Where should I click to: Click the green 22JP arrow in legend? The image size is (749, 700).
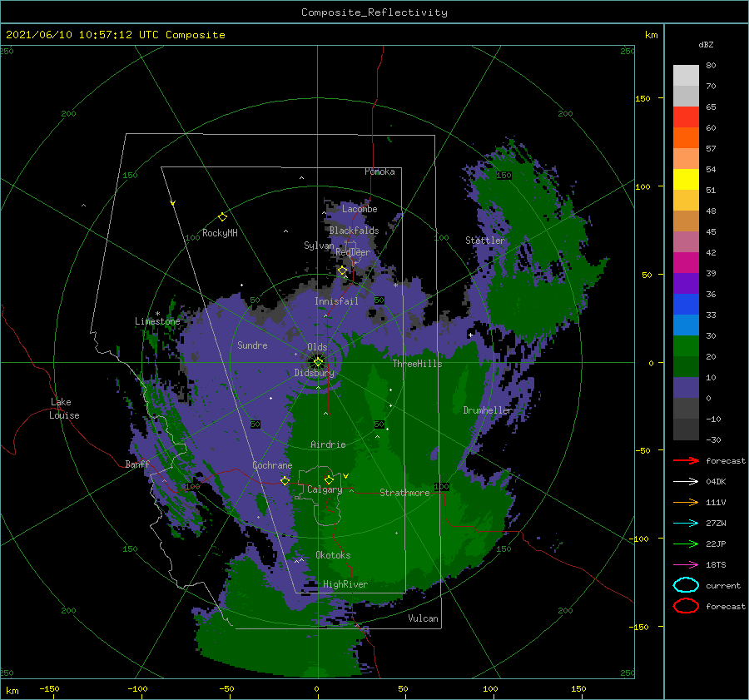coord(686,544)
